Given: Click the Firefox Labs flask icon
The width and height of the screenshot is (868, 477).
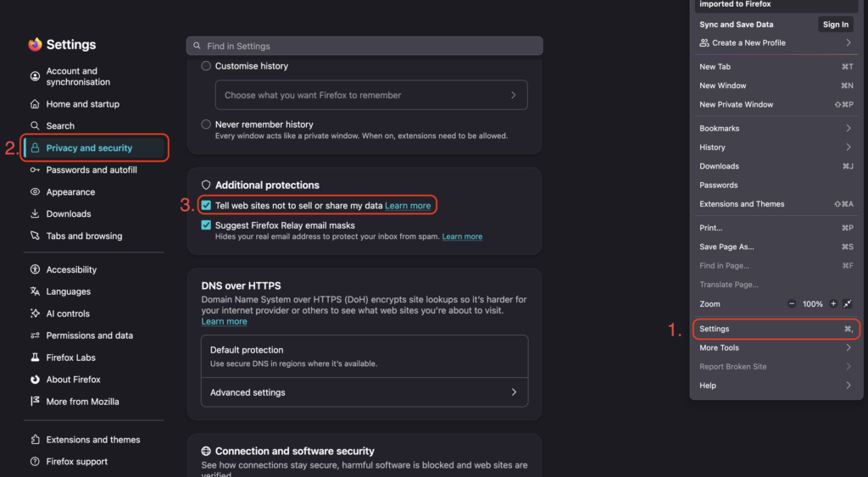Looking at the screenshot, I should (35, 358).
